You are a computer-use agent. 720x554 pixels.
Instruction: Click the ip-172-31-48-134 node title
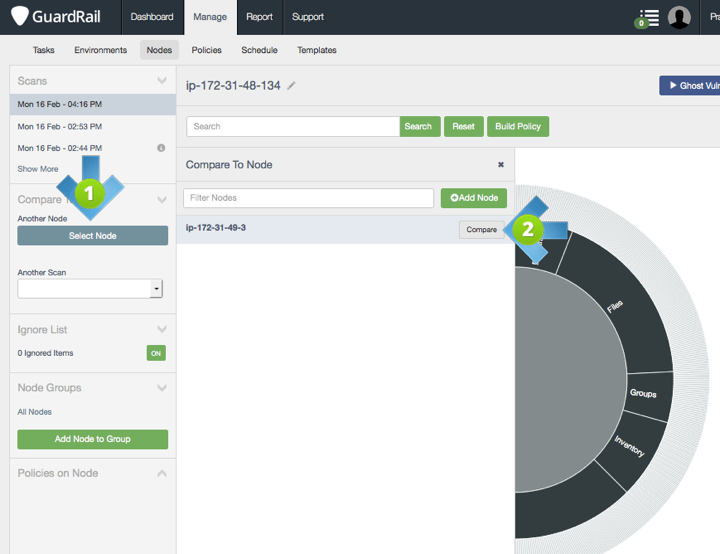[x=233, y=85]
